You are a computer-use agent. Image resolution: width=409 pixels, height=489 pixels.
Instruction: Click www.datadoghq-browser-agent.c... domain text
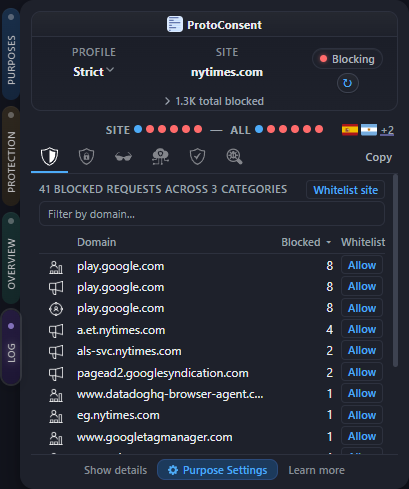point(170,394)
